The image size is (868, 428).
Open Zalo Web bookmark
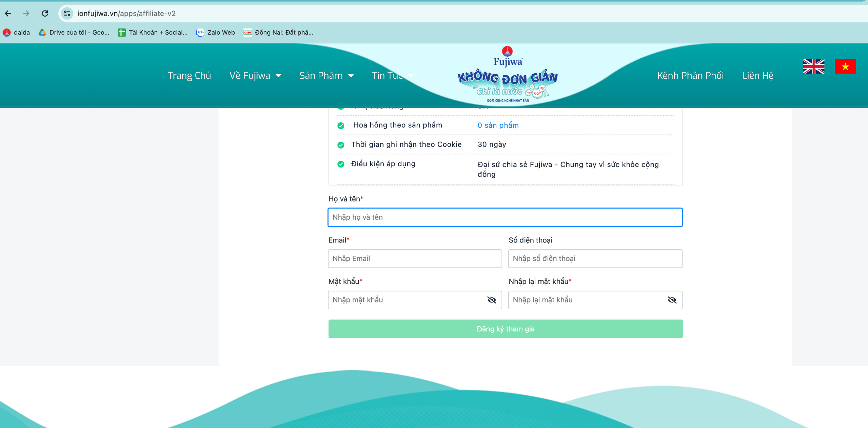pyautogui.click(x=216, y=33)
